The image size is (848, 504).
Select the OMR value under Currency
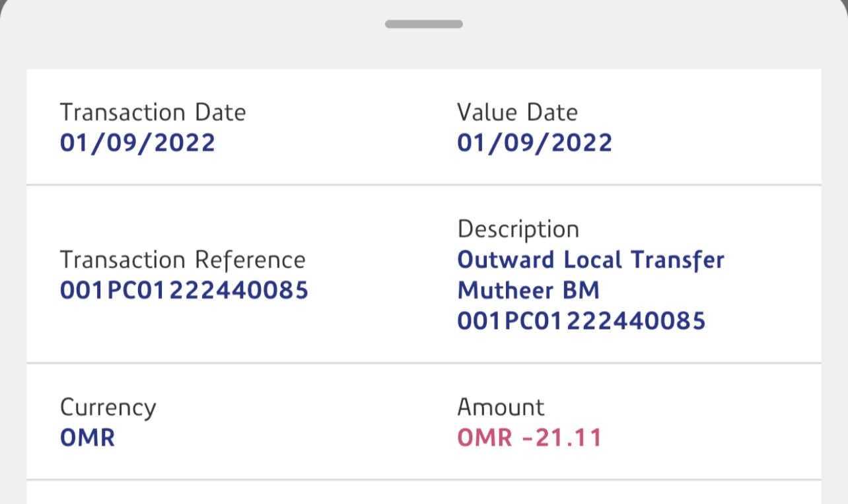point(87,438)
